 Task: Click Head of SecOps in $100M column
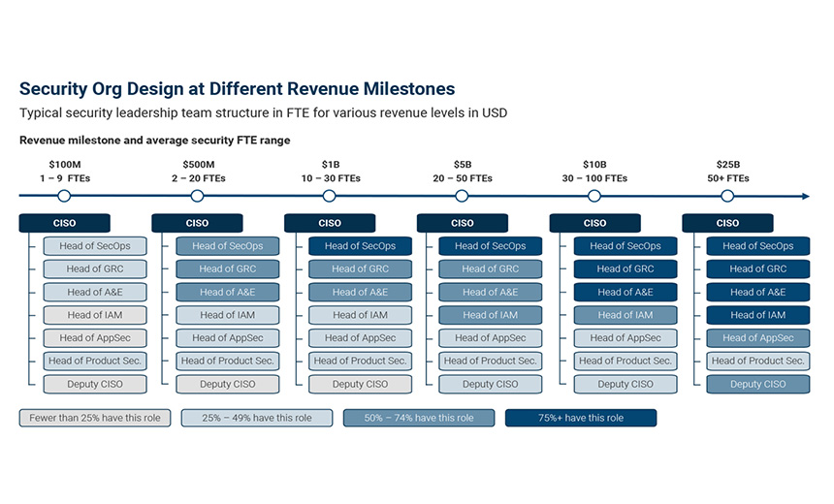95,246
